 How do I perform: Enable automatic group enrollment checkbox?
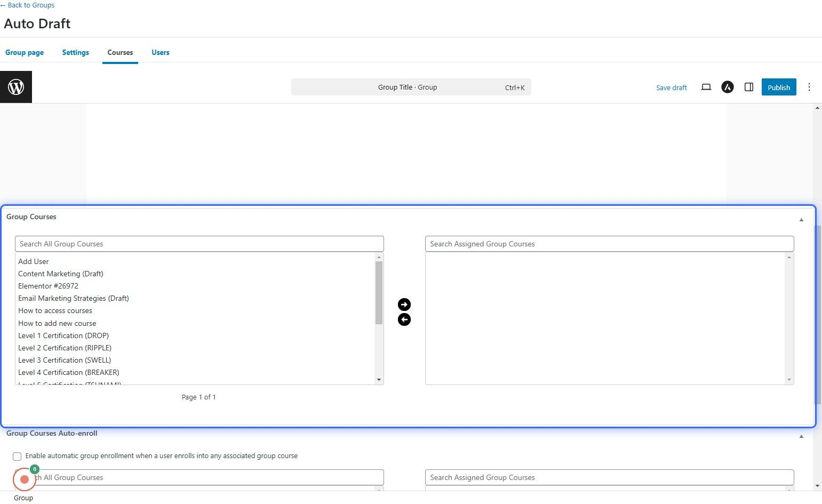[17, 457]
